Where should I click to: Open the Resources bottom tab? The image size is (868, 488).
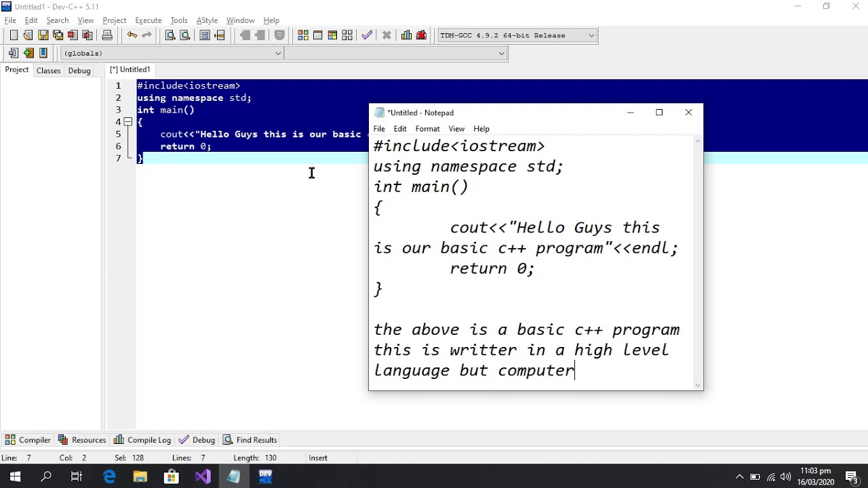pos(82,440)
